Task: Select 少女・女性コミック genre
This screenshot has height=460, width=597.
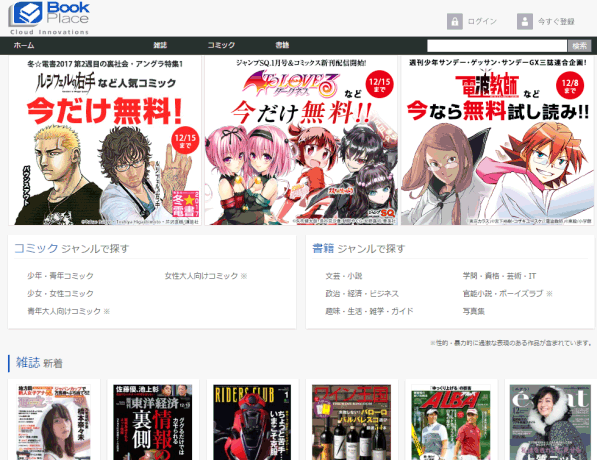Action: (60, 294)
